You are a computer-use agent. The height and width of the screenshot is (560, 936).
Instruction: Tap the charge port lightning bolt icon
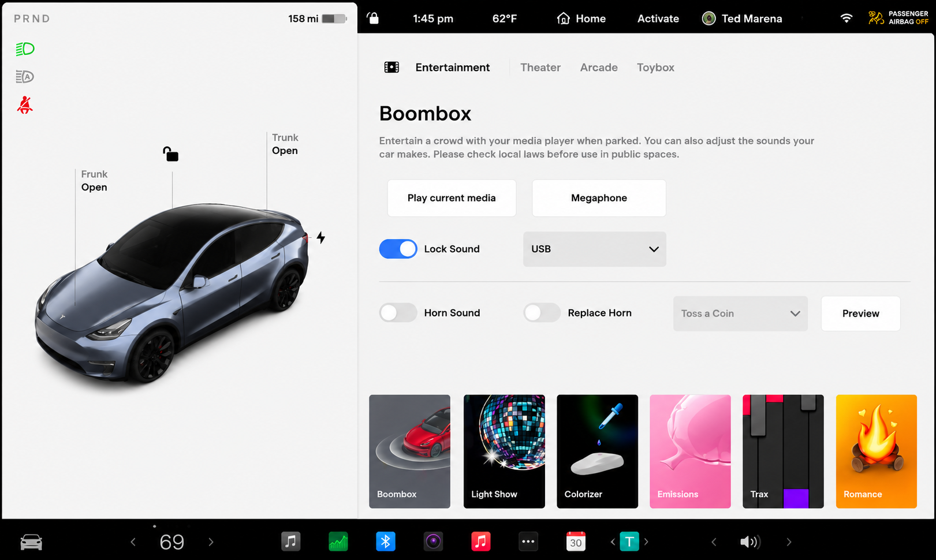pos(320,237)
